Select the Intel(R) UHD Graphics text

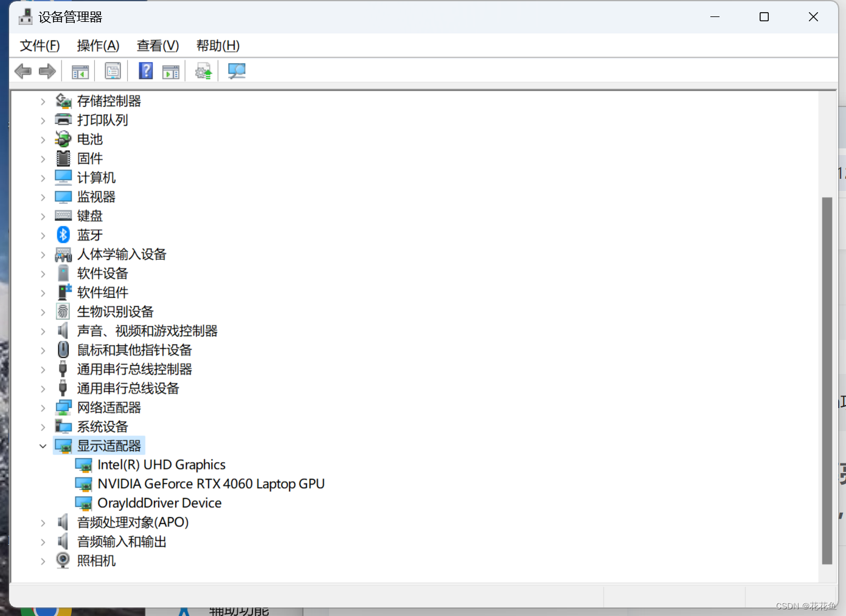[161, 465]
